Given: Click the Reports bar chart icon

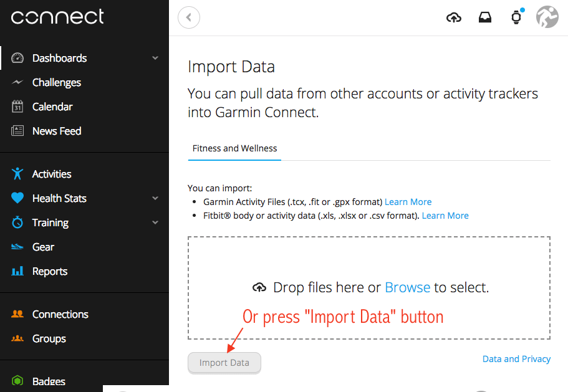Looking at the screenshot, I should click(x=17, y=271).
